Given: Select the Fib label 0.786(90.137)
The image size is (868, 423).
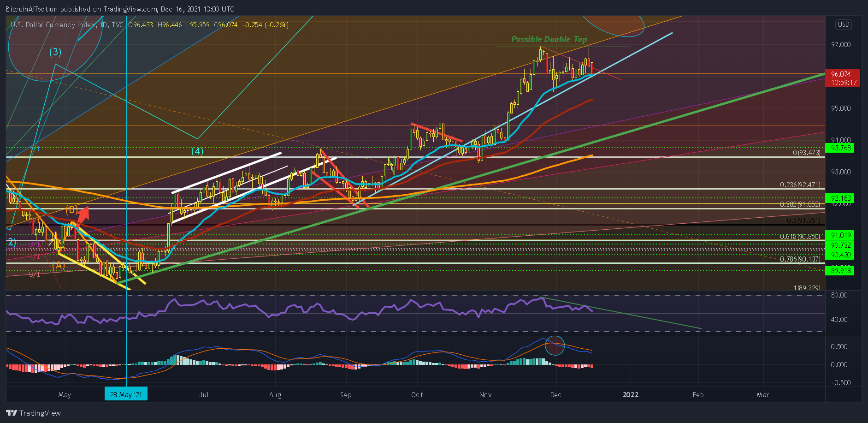Looking at the screenshot, I should 800,259.
